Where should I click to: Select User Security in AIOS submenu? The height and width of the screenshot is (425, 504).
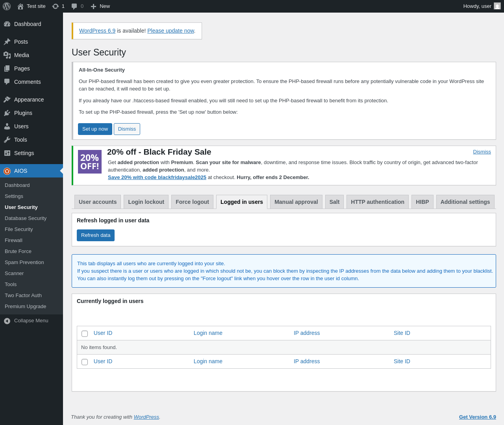click(x=31, y=207)
